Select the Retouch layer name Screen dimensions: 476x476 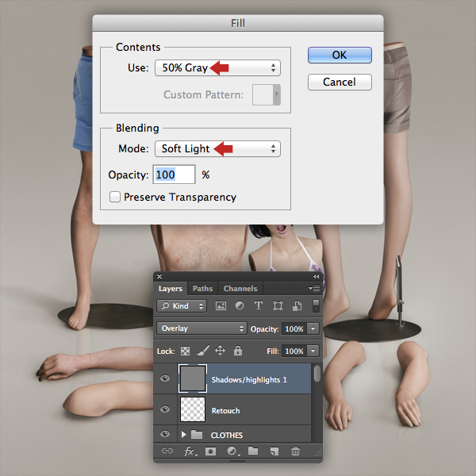[x=225, y=411]
